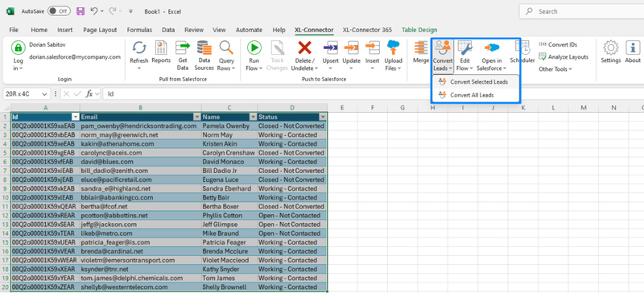This screenshot has width=644, height=293.
Task: Open the Status column filter dropdown
Action: (323, 117)
